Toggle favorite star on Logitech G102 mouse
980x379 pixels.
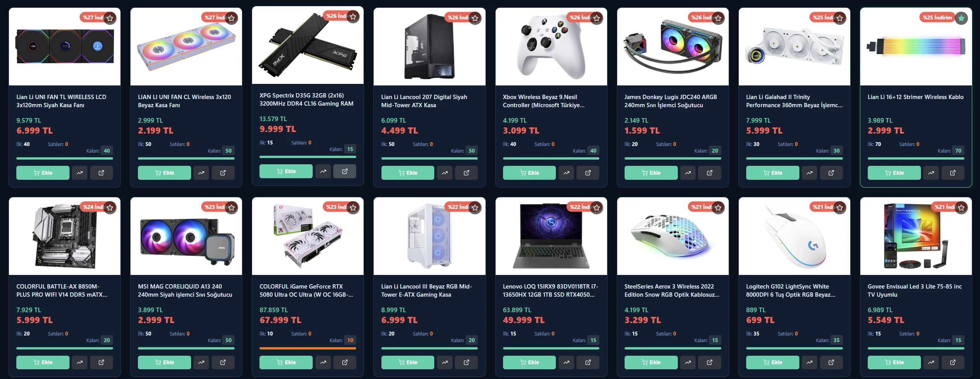(840, 207)
